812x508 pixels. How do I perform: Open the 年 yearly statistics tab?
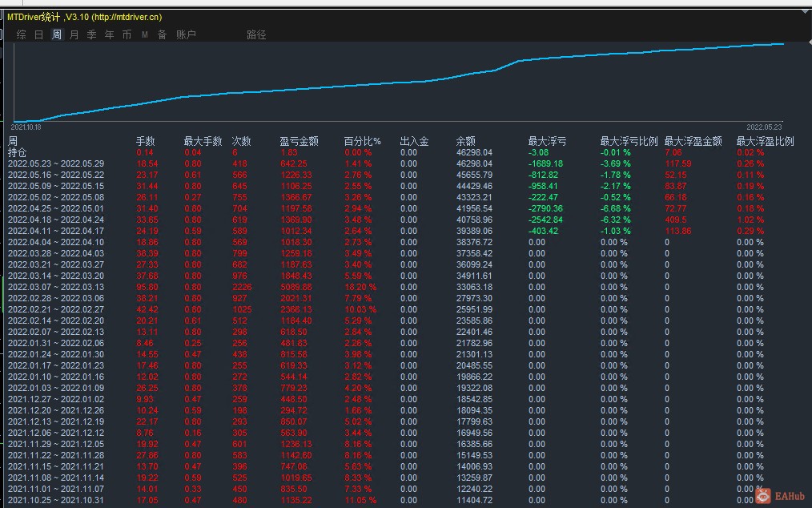coord(109,34)
